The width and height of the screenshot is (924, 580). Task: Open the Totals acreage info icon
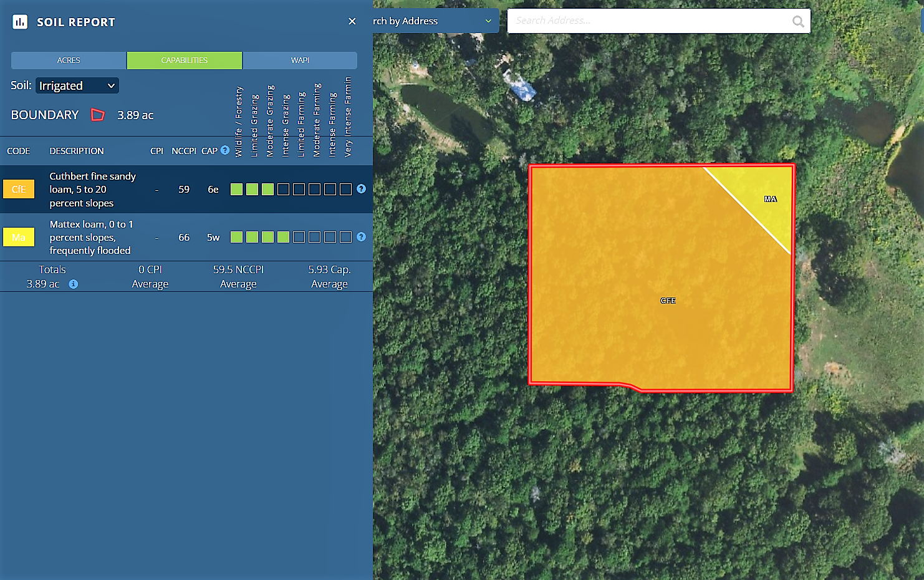pyautogui.click(x=74, y=284)
